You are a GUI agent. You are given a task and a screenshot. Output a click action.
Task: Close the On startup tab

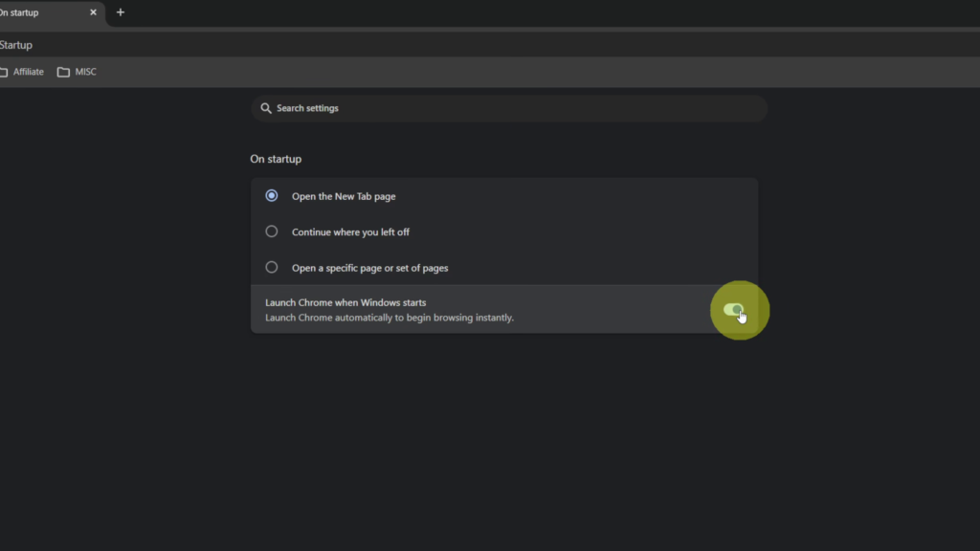[x=93, y=12]
